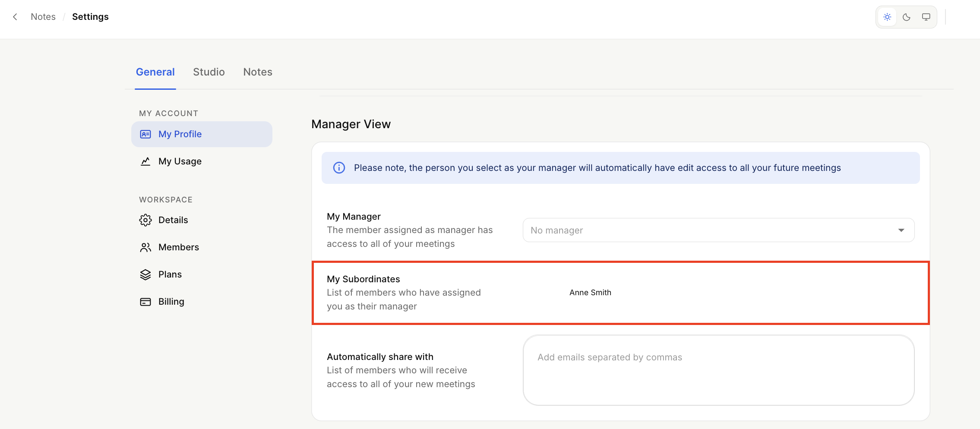This screenshot has width=980, height=429.
Task: Focus the auto-share emails field
Action: tap(718, 370)
